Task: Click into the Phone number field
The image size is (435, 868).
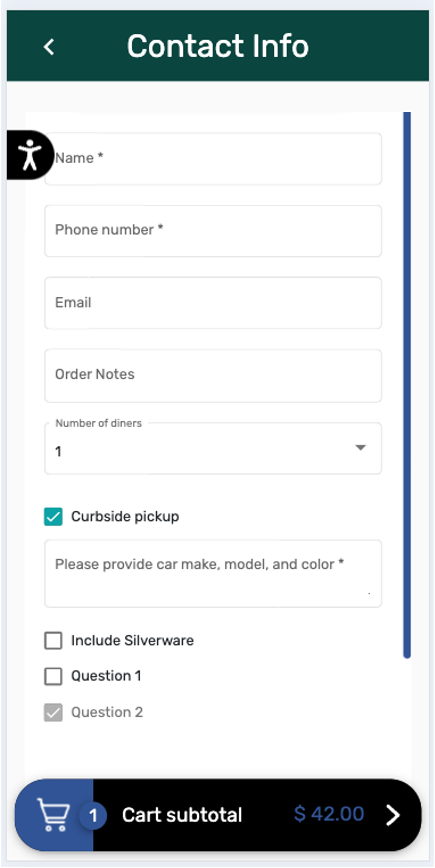Action: click(213, 231)
